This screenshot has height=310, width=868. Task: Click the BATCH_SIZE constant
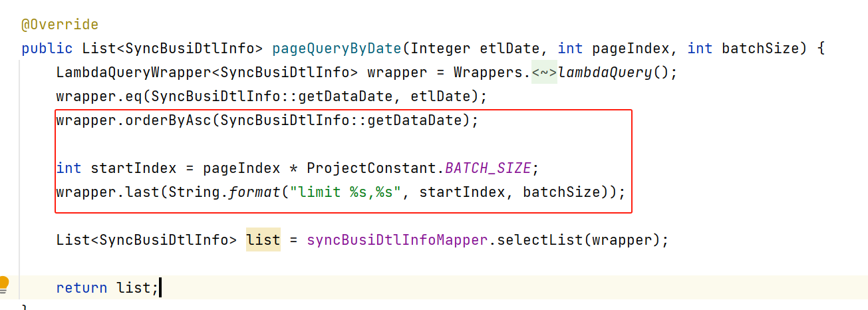click(x=488, y=168)
